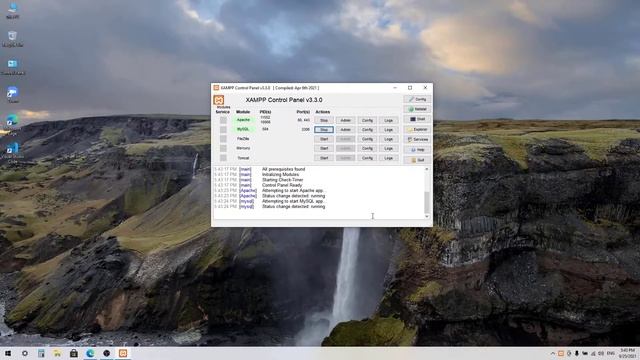Viewport: 640px width, 360px height.
Task: Open the Apache Logs menu
Action: coord(388,120)
